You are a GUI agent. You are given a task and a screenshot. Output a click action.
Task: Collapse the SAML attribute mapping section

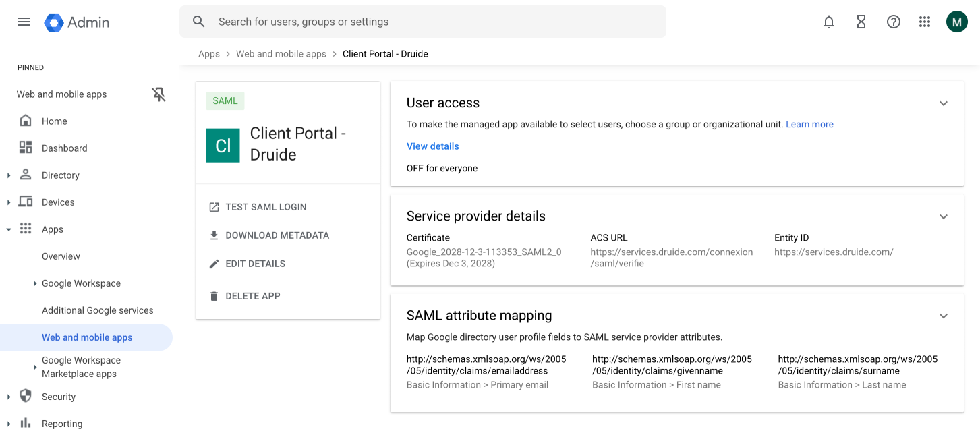point(944,316)
